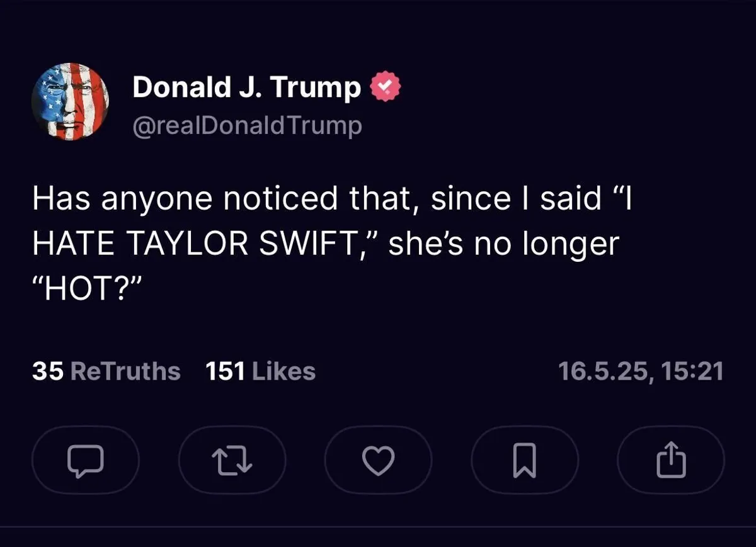Click the word ReTruths in stats
The width and height of the screenshot is (756, 547).
(x=125, y=371)
